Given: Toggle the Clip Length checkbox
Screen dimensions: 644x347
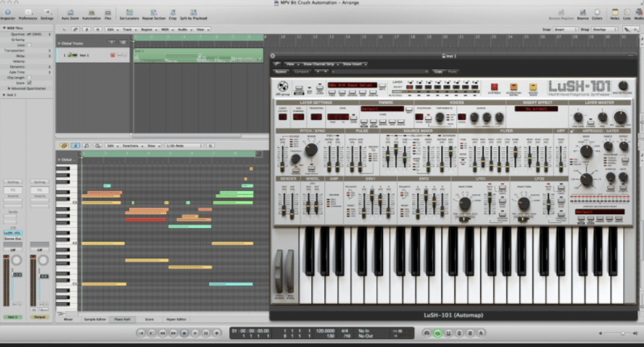Looking at the screenshot, I should [x=29, y=77].
